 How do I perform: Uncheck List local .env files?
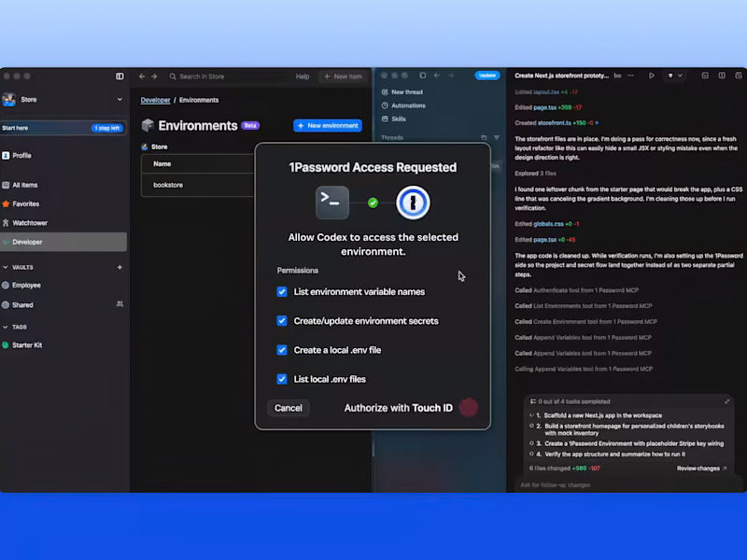click(282, 379)
